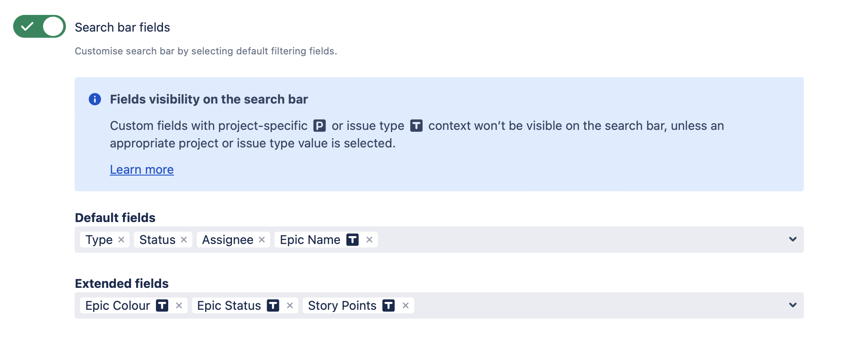Click T badge on Epic Name tag
The height and width of the screenshot is (337, 868).
tap(352, 240)
